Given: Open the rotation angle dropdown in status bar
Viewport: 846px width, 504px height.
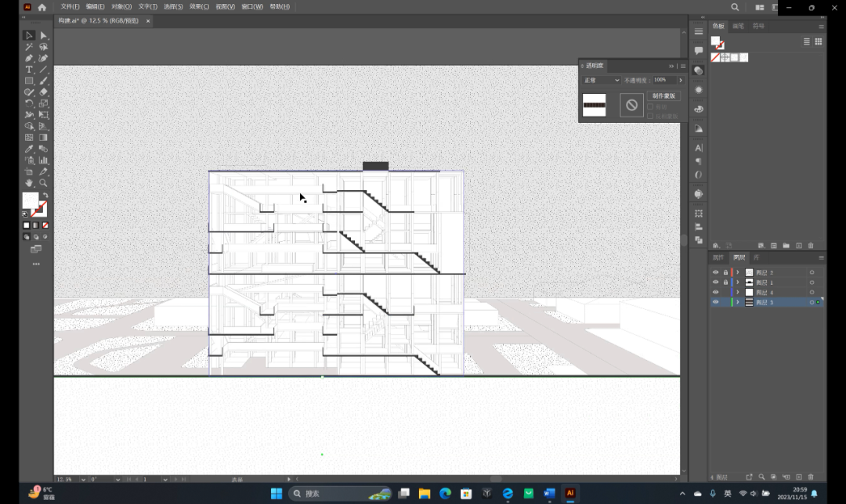Looking at the screenshot, I should [x=117, y=479].
